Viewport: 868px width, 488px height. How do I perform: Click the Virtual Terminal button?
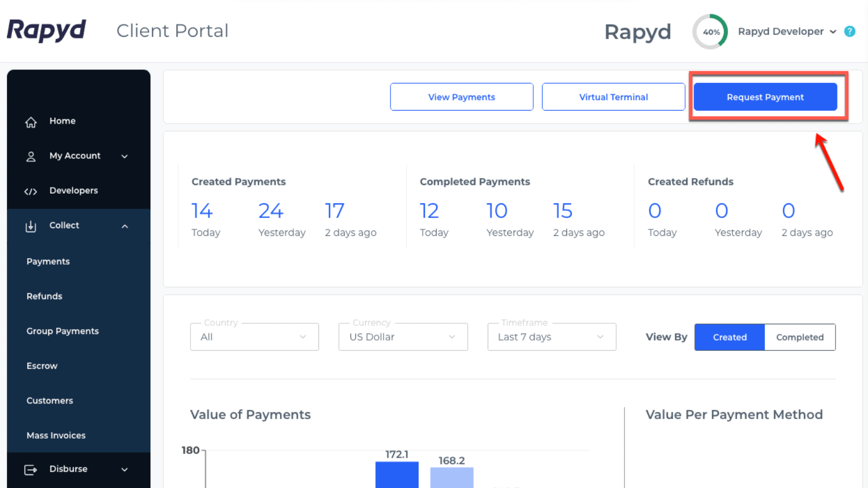tap(614, 97)
